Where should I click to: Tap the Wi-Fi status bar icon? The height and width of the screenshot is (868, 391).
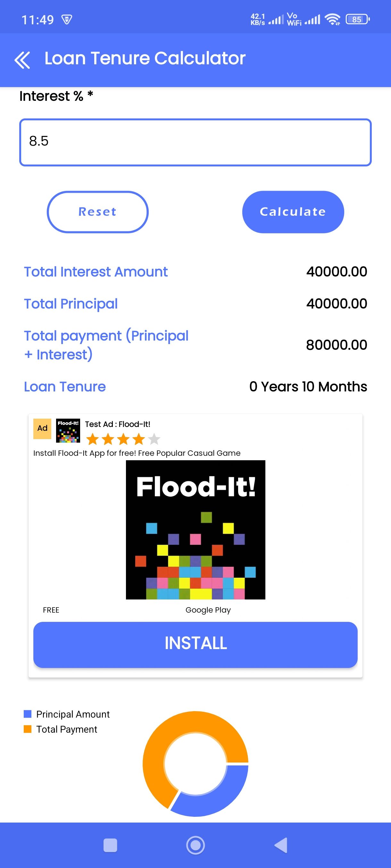point(332,19)
